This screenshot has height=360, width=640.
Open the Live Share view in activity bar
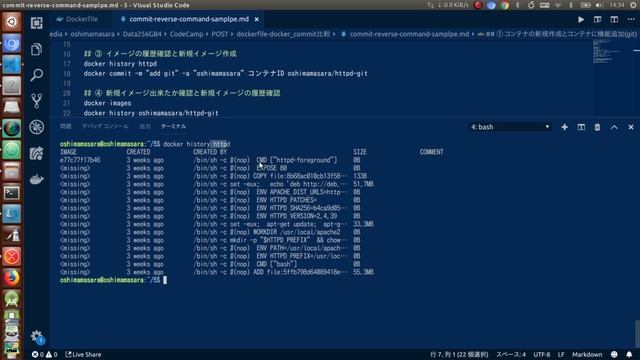click(36, 153)
